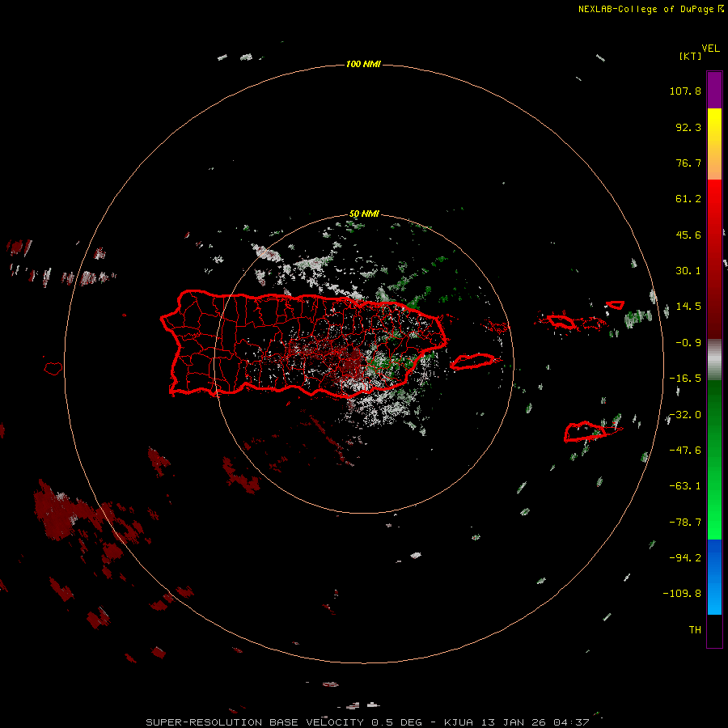The width and height of the screenshot is (728, 728).
Task: Pick the dark red band near 14.5
Action: tap(714, 307)
